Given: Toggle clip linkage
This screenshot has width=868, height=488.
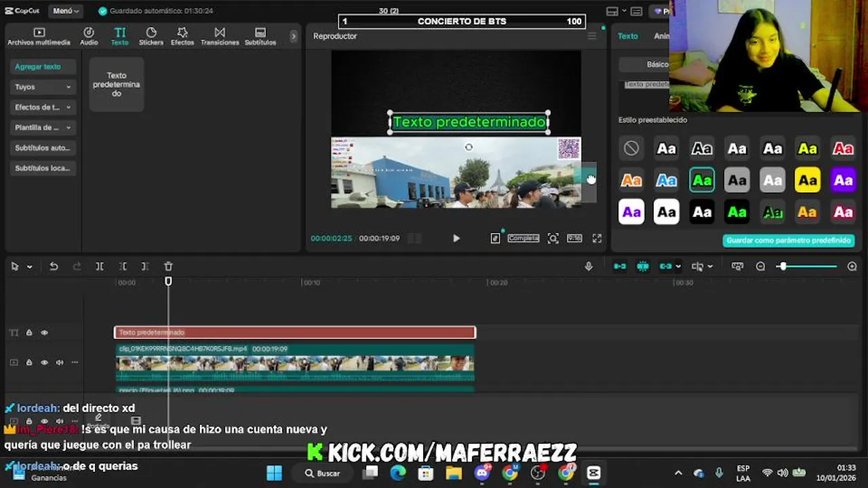Looking at the screenshot, I should click(666, 266).
